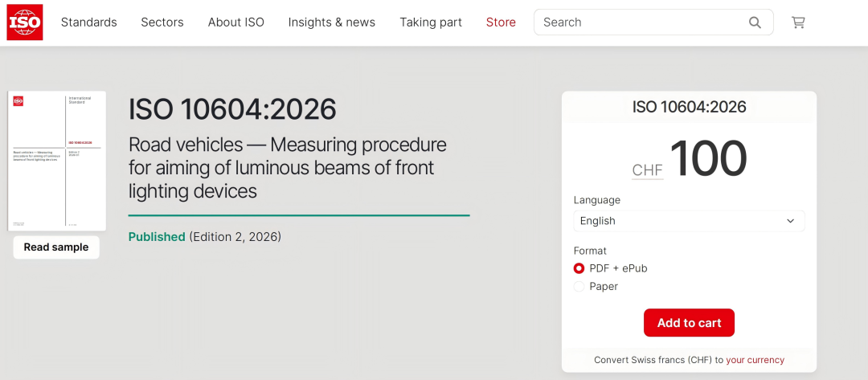Screen dimensions: 868x380
Task: Open the Standards menu
Action: coord(89,22)
